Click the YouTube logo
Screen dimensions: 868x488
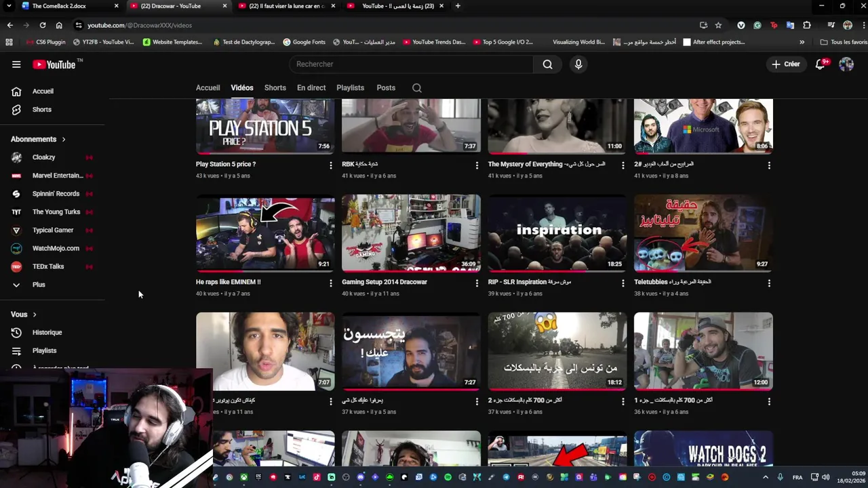tap(58, 64)
